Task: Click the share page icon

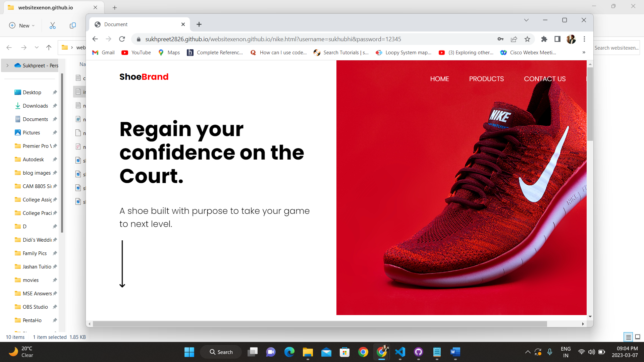Action: point(514,39)
